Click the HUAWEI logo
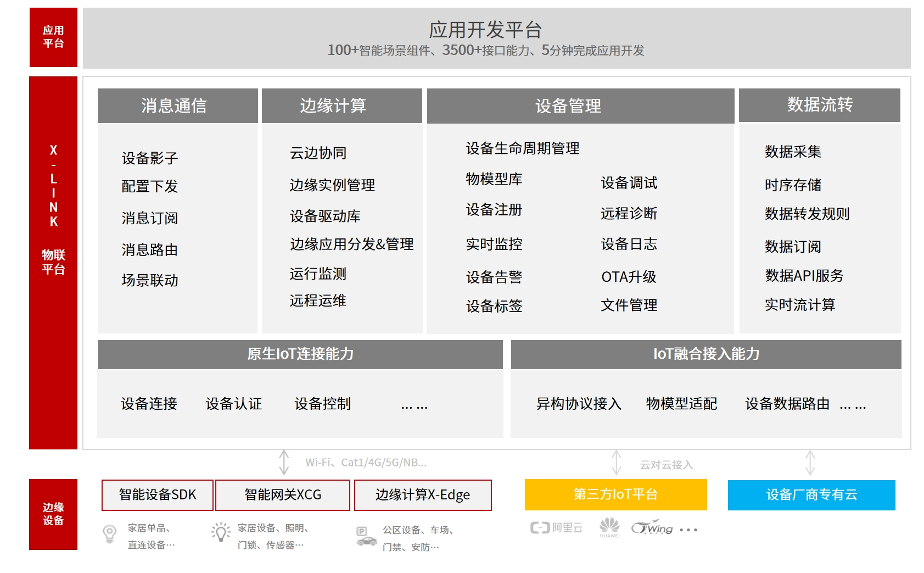 click(609, 527)
